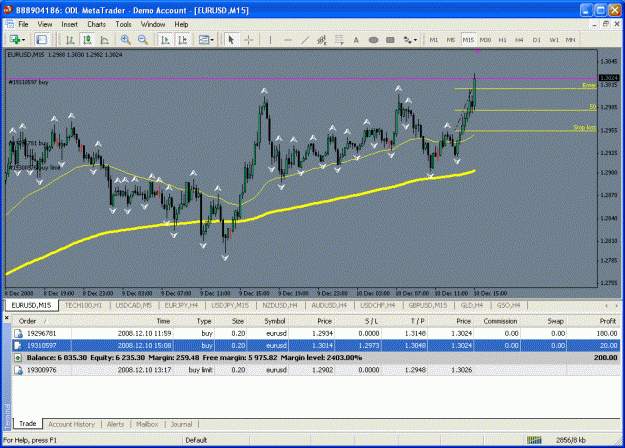Open the File menu

(24, 24)
